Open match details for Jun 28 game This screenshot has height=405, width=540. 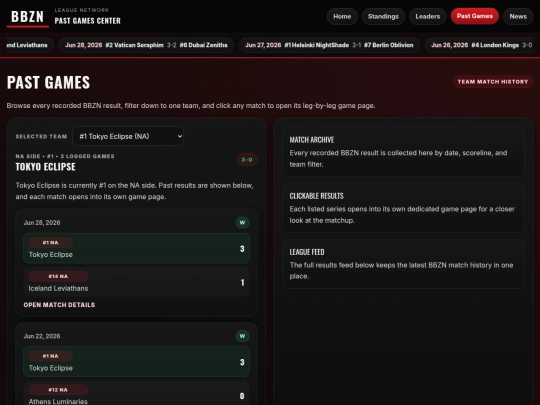(59, 305)
